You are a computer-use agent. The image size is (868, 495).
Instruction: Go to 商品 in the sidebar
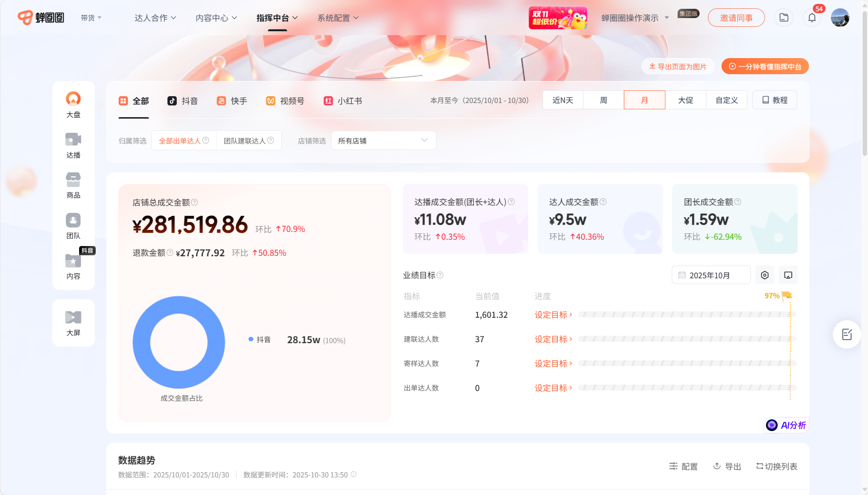tap(73, 186)
